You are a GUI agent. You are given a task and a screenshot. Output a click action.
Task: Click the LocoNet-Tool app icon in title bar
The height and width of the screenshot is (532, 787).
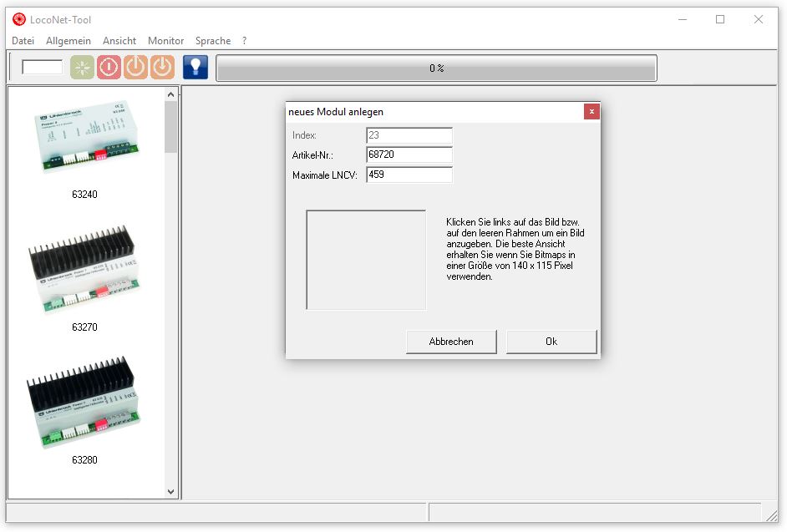pyautogui.click(x=19, y=19)
